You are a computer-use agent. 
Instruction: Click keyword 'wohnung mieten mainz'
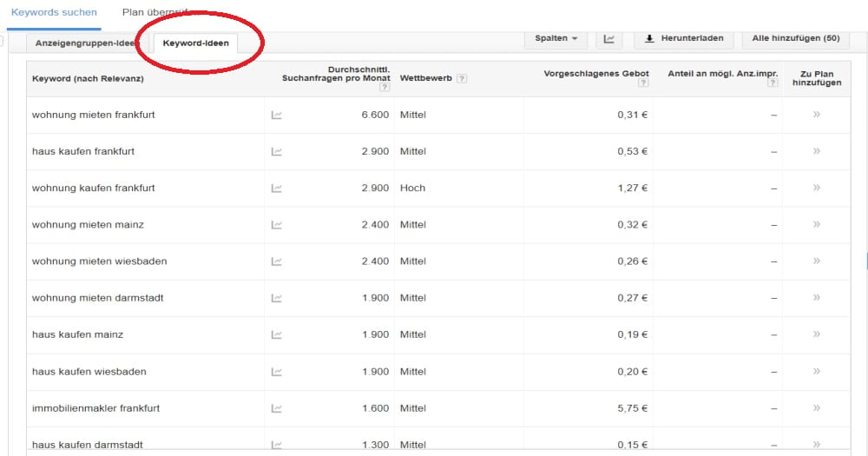[88, 224]
